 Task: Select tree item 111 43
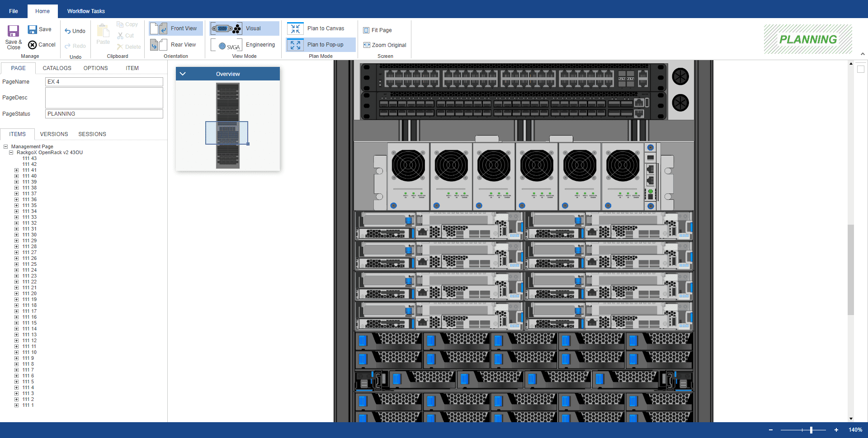pyautogui.click(x=30, y=159)
